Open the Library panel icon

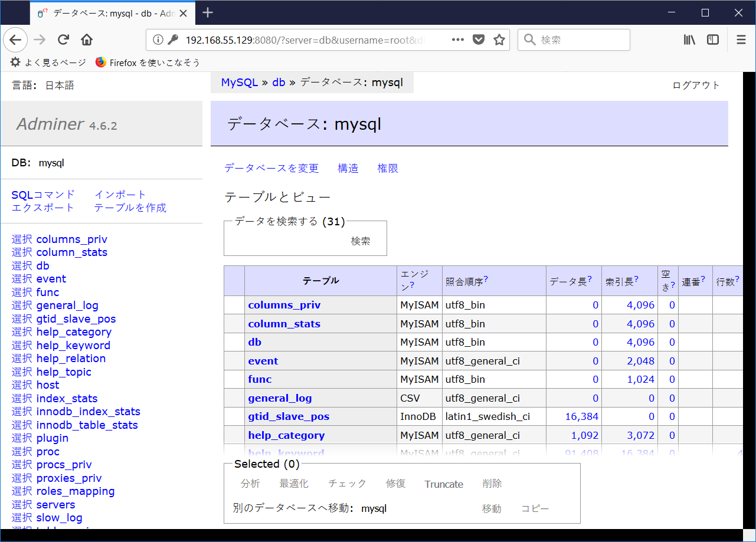689,40
